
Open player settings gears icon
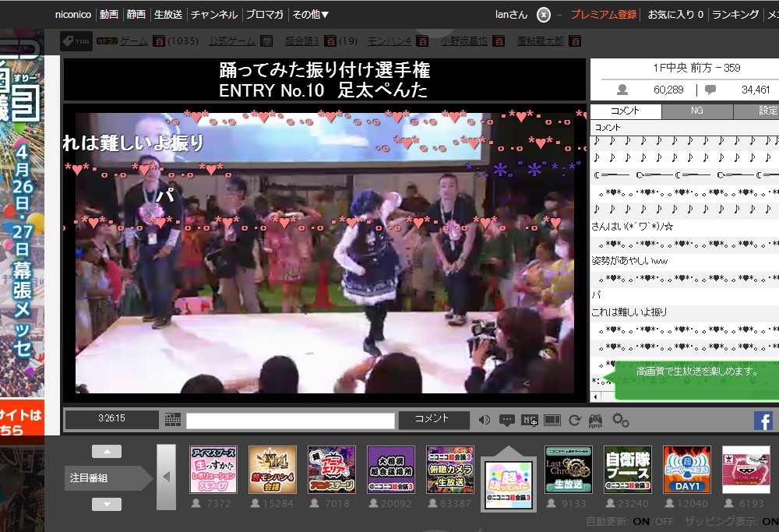(620, 421)
